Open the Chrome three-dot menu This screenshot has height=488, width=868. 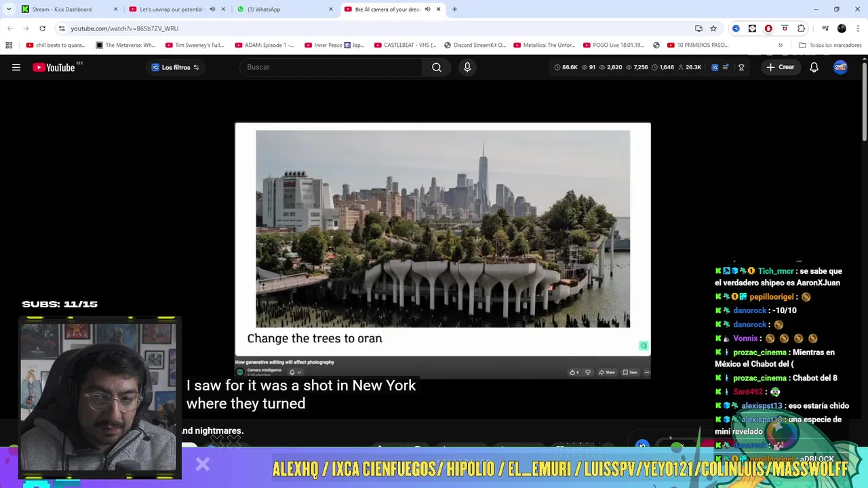point(858,28)
